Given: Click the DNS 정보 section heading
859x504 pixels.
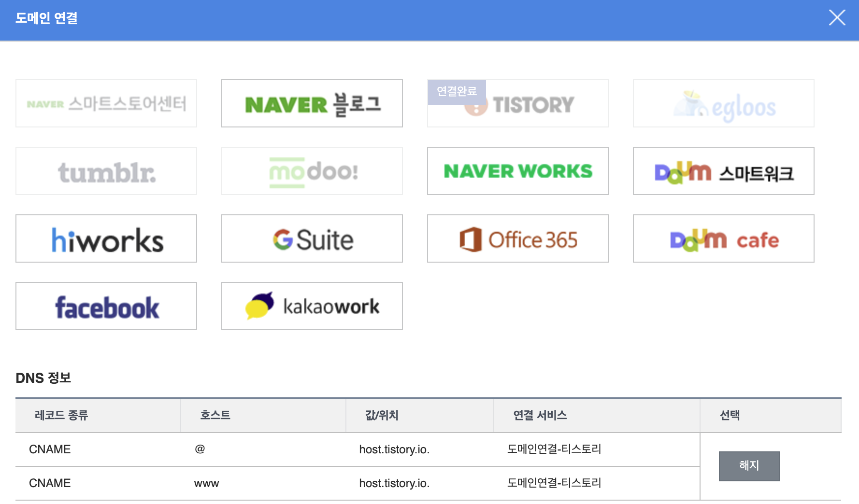Looking at the screenshot, I should (x=43, y=378).
